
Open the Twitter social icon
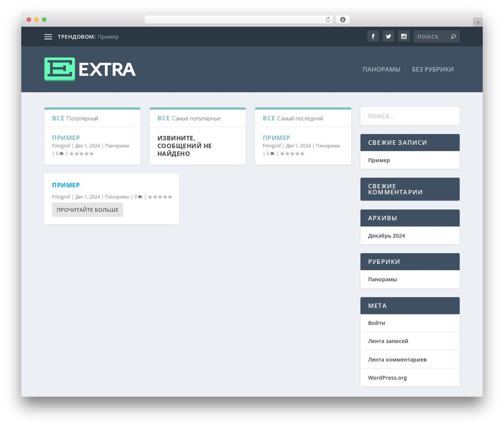pos(388,36)
